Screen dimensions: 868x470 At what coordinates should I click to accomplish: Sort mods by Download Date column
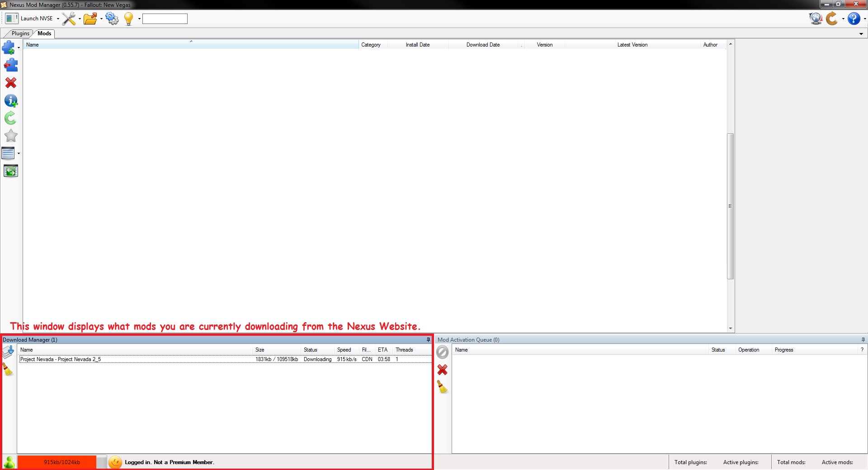click(483, 45)
